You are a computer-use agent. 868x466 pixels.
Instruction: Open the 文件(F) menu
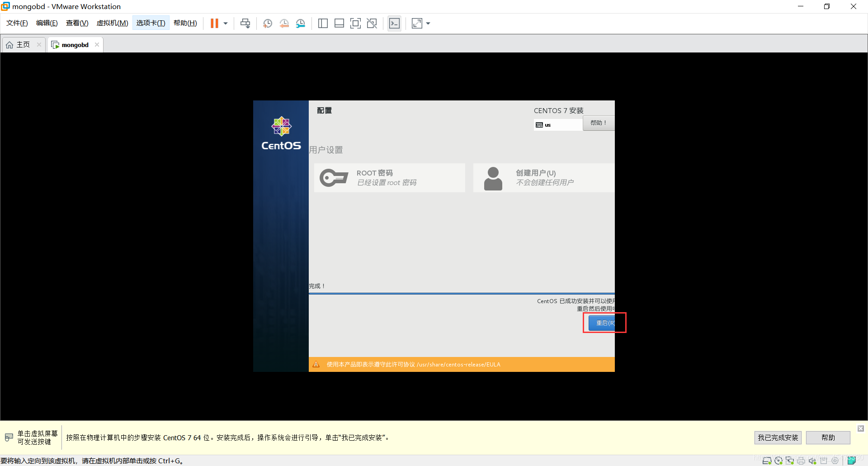pyautogui.click(x=17, y=23)
